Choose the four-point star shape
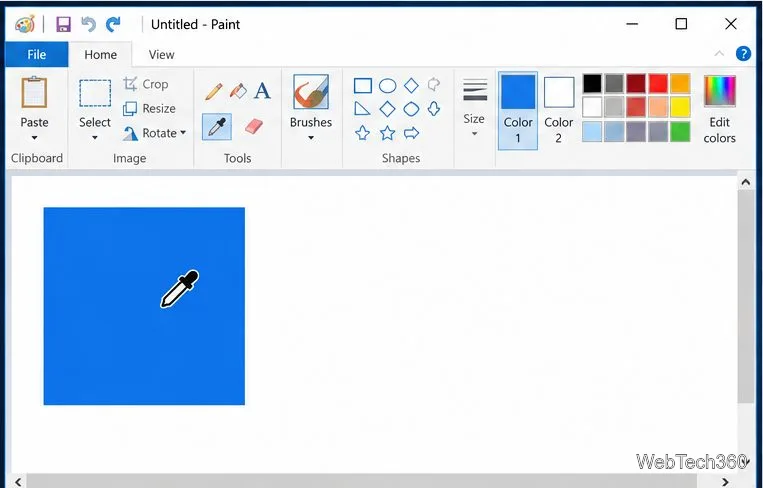Image resolution: width=763 pixels, height=488 pixels. click(x=362, y=132)
